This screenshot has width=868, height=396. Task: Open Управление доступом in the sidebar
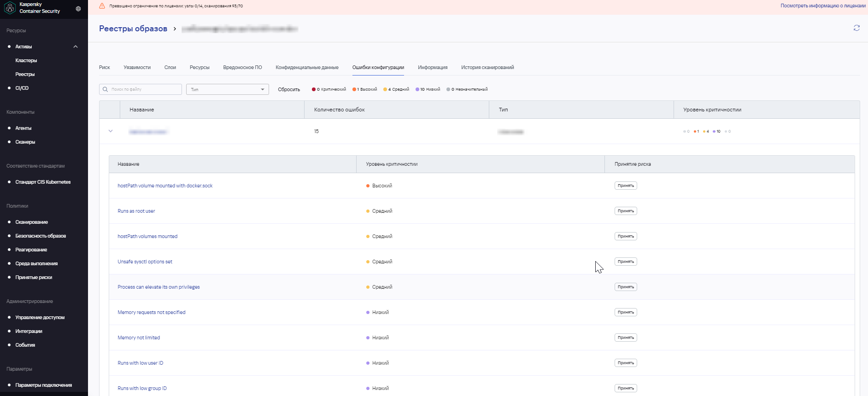40,317
